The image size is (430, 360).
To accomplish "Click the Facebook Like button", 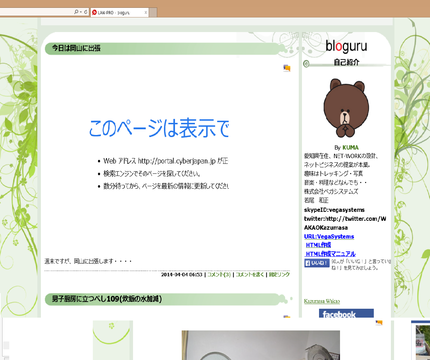I will 317,263.
